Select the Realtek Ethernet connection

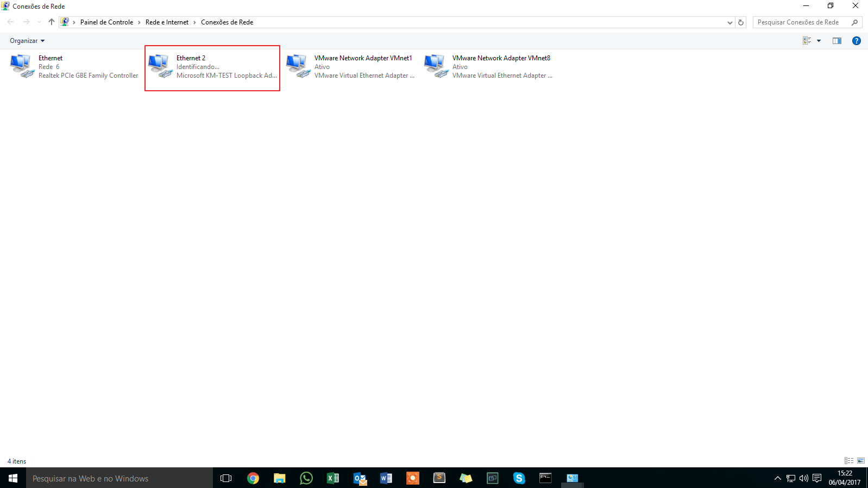point(74,67)
